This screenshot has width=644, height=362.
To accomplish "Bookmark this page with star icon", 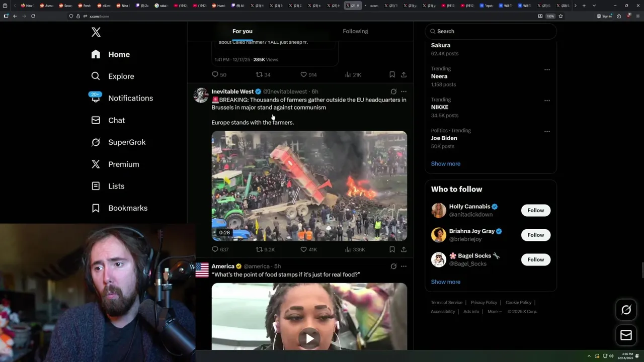I will pyautogui.click(x=560, y=16).
